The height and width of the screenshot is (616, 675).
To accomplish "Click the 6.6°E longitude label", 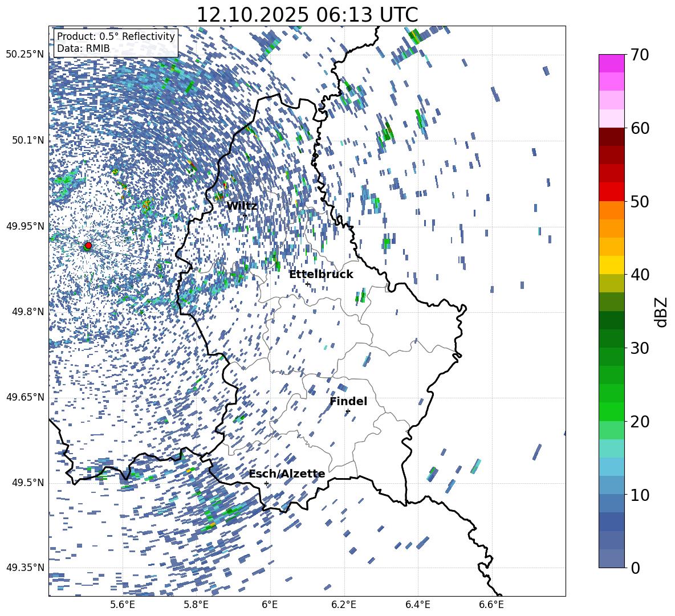I will point(491,605).
